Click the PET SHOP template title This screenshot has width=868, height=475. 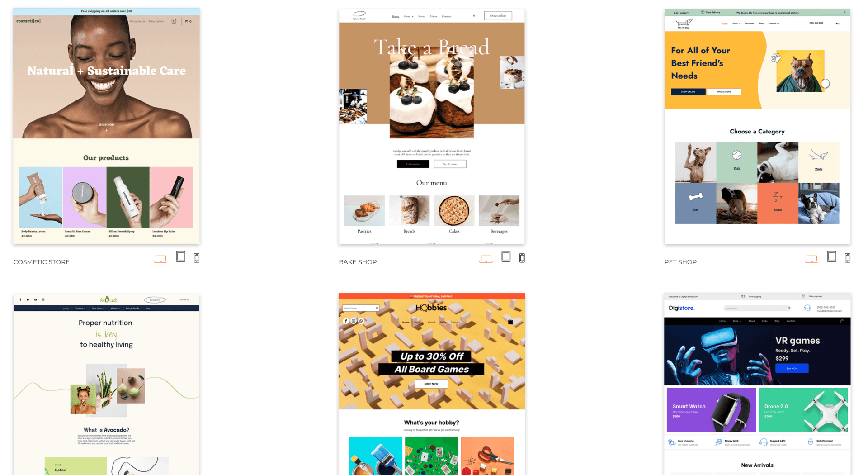click(680, 262)
